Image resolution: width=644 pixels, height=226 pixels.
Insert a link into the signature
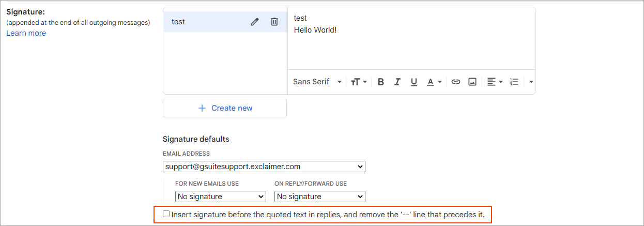pos(455,82)
